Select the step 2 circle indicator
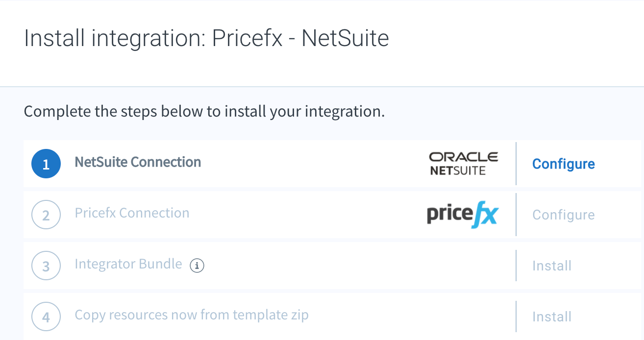 tap(46, 215)
